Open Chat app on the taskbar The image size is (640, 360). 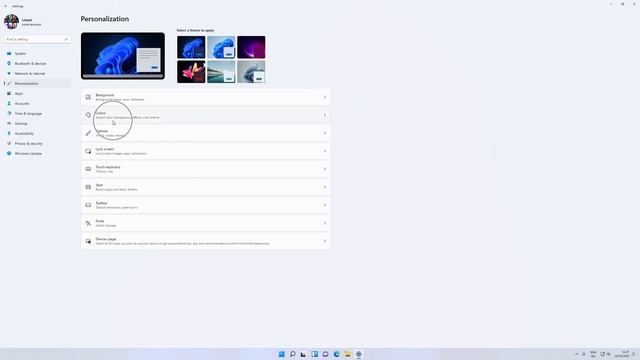click(x=325, y=354)
